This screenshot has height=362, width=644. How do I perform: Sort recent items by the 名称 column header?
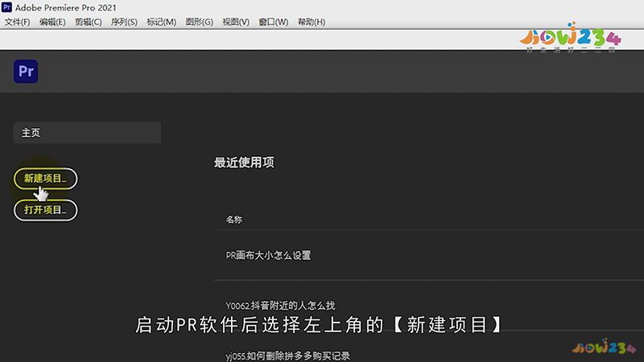(234, 220)
